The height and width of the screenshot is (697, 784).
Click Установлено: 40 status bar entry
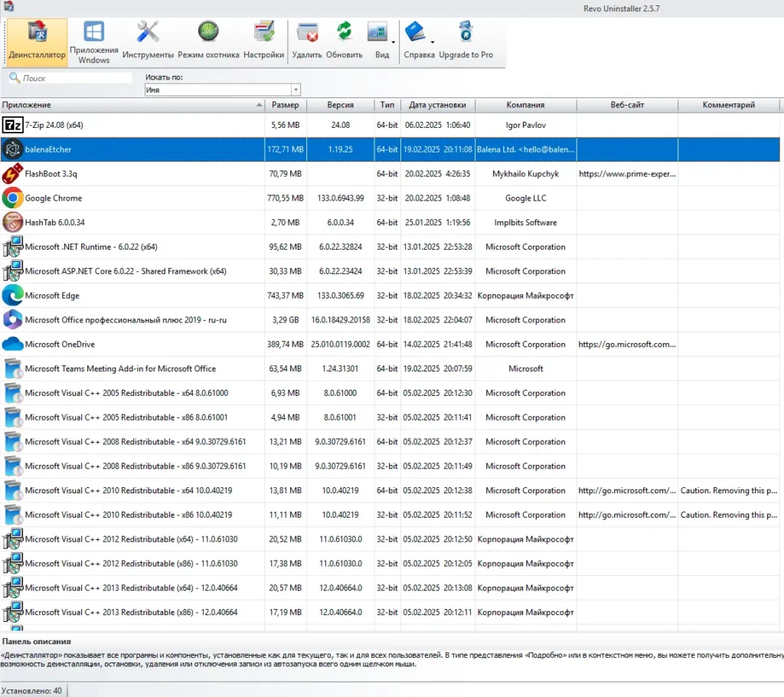coord(31,691)
